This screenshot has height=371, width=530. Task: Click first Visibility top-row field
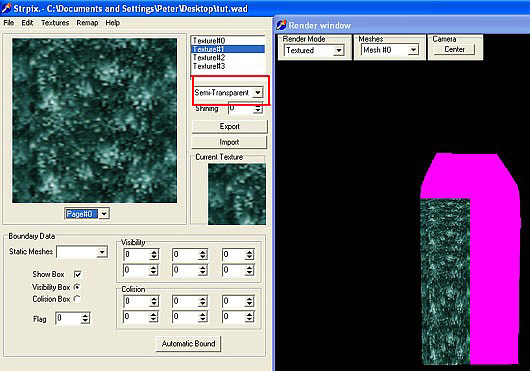[x=141, y=254]
